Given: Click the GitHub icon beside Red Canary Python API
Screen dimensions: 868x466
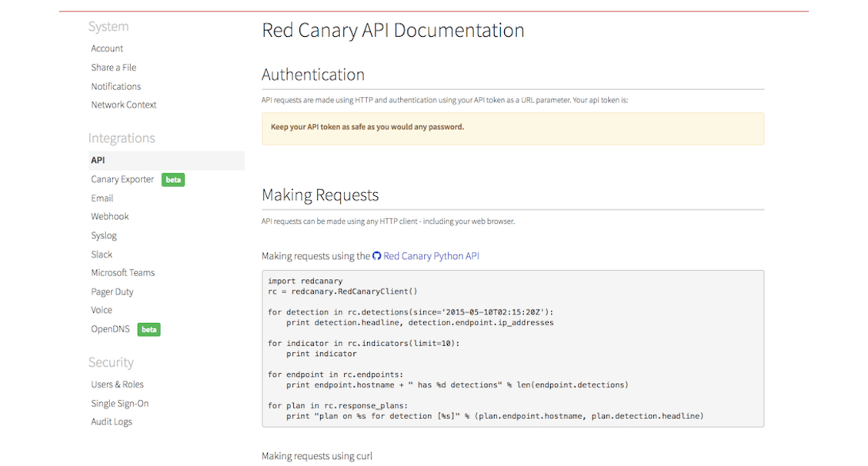Looking at the screenshot, I should point(377,256).
